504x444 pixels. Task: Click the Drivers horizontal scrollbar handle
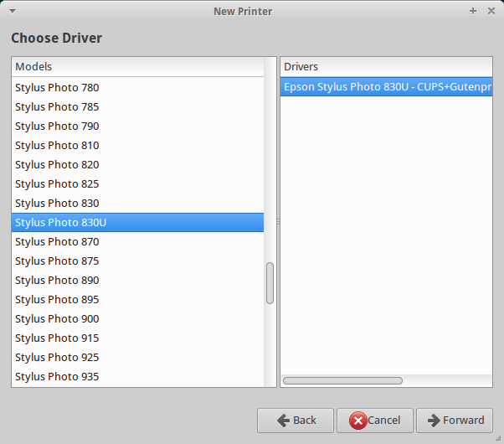point(342,380)
